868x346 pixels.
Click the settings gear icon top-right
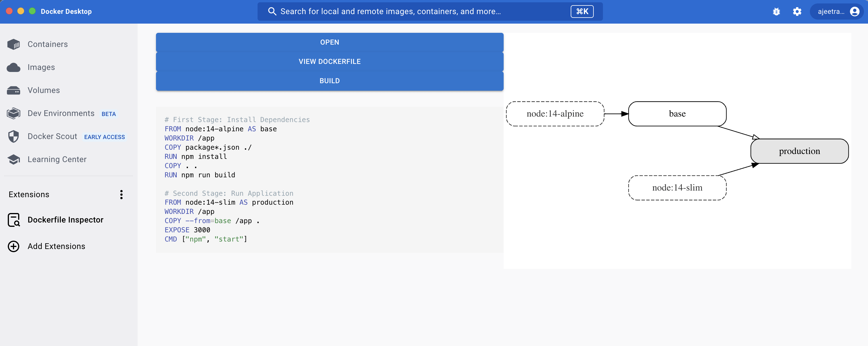tap(797, 11)
